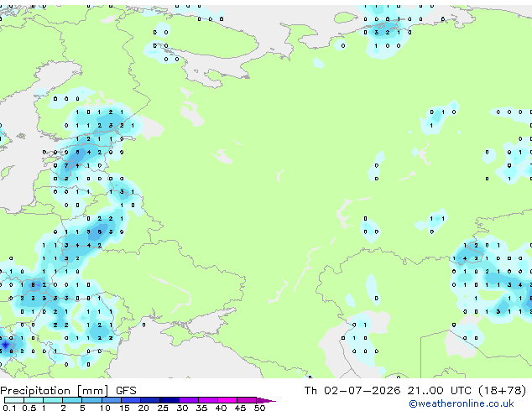Click the 45–50 mm legend color swatch
This screenshot has width=532, height=411.
point(247,400)
